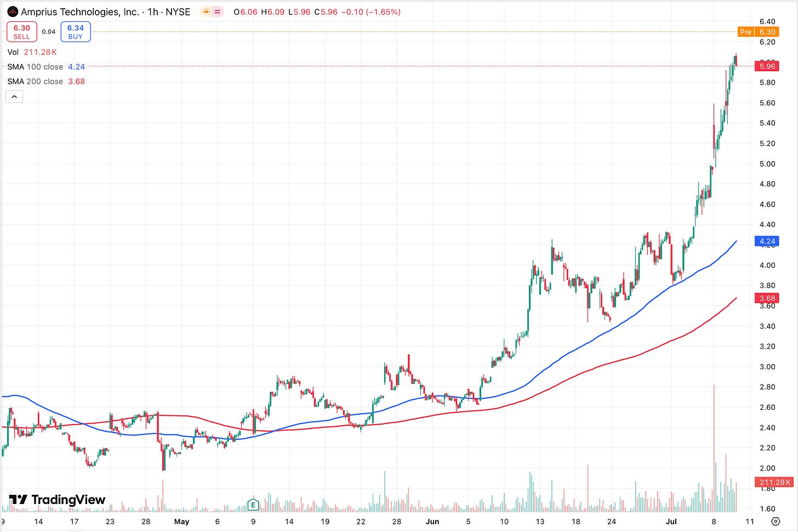Image resolution: width=798 pixels, height=532 pixels.
Task: Click the 3.00 price scale value
Action: pos(767,367)
